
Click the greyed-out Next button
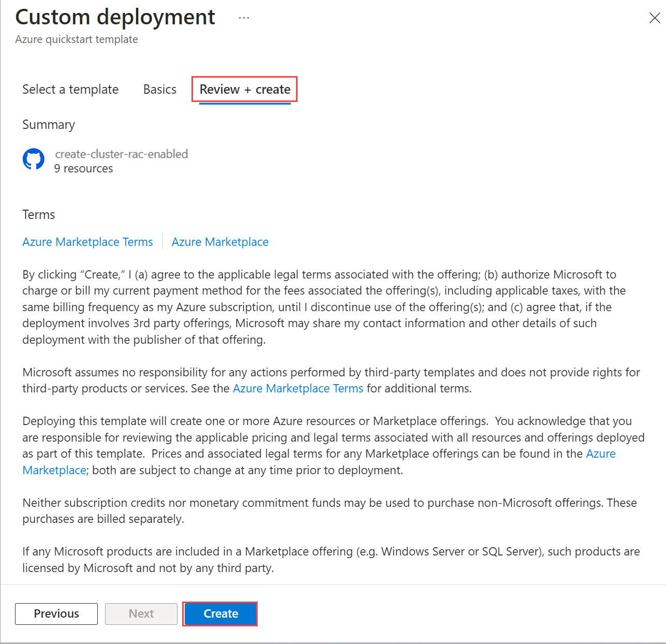coord(141,613)
